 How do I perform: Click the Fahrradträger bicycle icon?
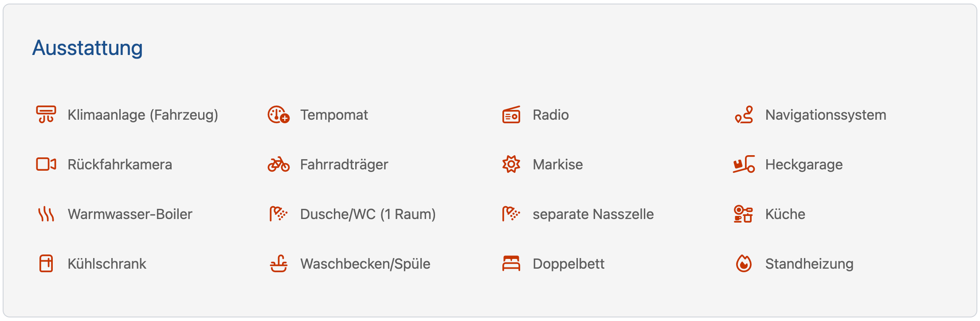[x=278, y=164]
